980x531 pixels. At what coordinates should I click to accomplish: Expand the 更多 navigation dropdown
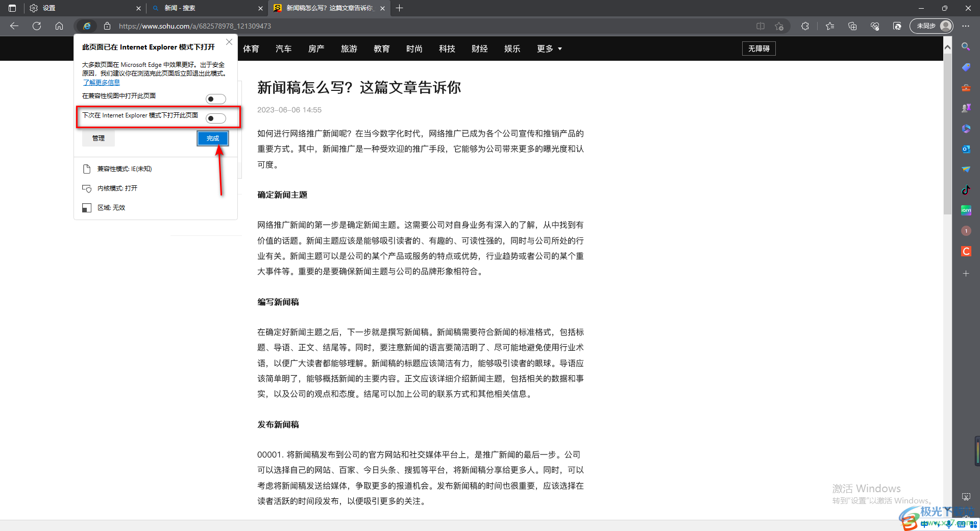point(549,49)
